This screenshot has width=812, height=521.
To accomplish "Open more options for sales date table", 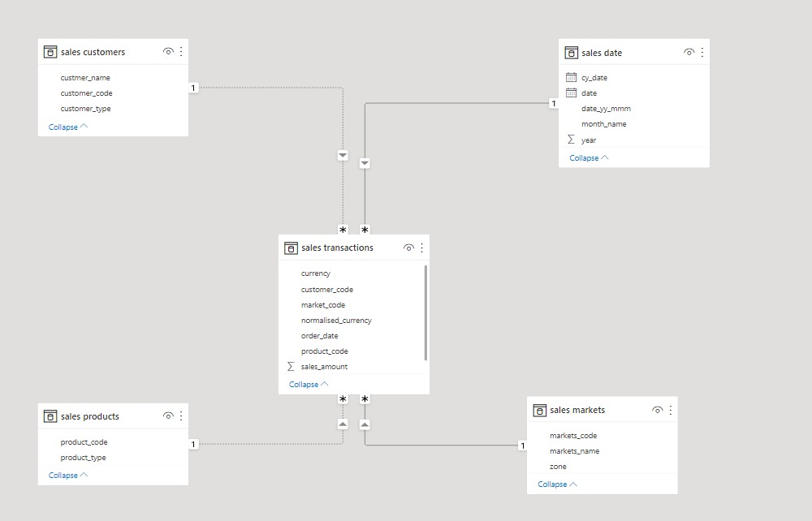I will pos(702,52).
